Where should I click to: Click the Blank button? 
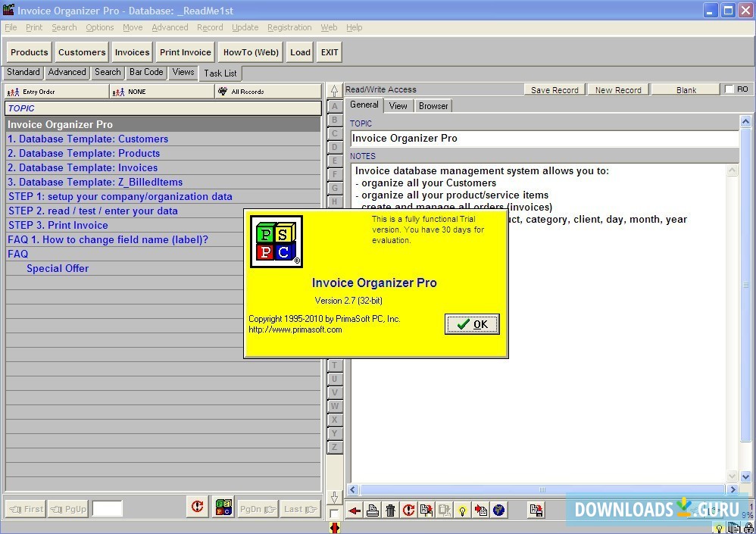click(x=686, y=89)
